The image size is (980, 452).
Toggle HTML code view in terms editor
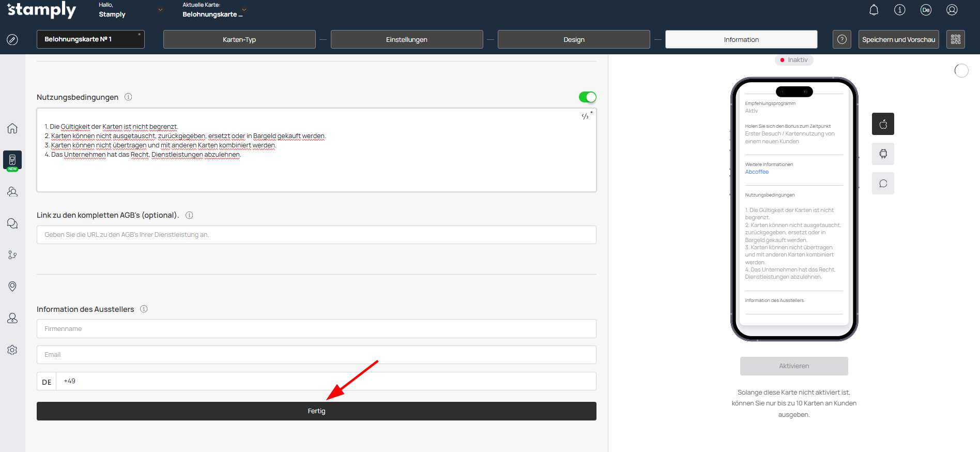coord(585,116)
